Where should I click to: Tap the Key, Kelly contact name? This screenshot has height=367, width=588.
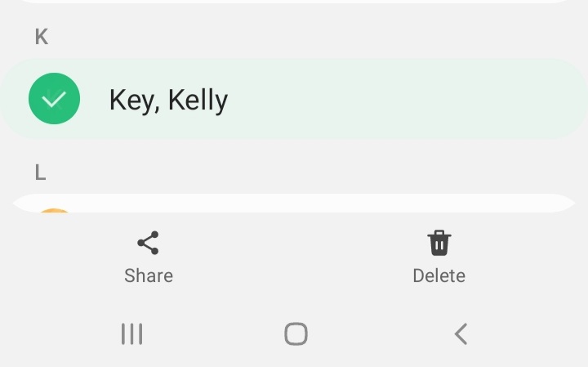[168, 100]
